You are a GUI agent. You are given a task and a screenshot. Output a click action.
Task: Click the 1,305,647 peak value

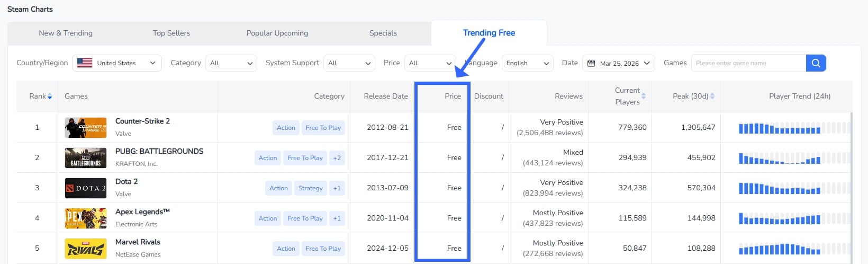(x=698, y=127)
